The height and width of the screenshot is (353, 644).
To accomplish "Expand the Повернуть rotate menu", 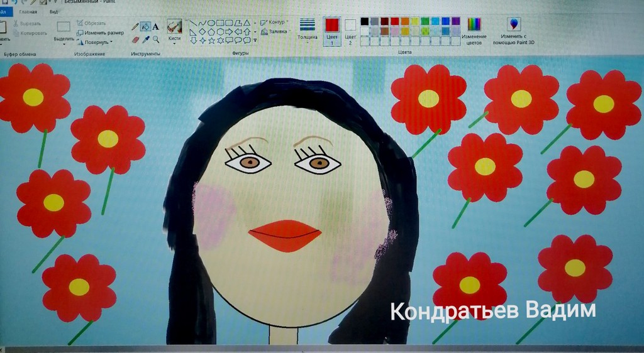I will click(96, 42).
